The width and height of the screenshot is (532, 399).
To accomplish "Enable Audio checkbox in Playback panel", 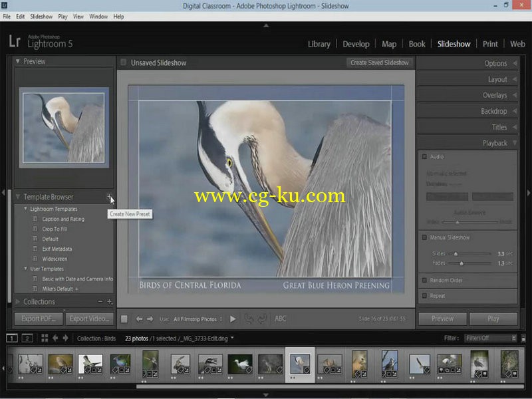I will click(424, 157).
